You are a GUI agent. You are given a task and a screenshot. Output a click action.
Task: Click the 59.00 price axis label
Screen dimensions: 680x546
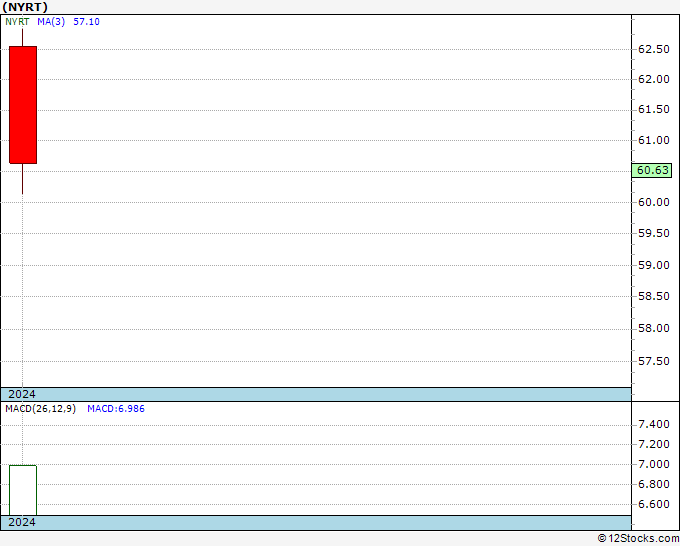pos(654,265)
